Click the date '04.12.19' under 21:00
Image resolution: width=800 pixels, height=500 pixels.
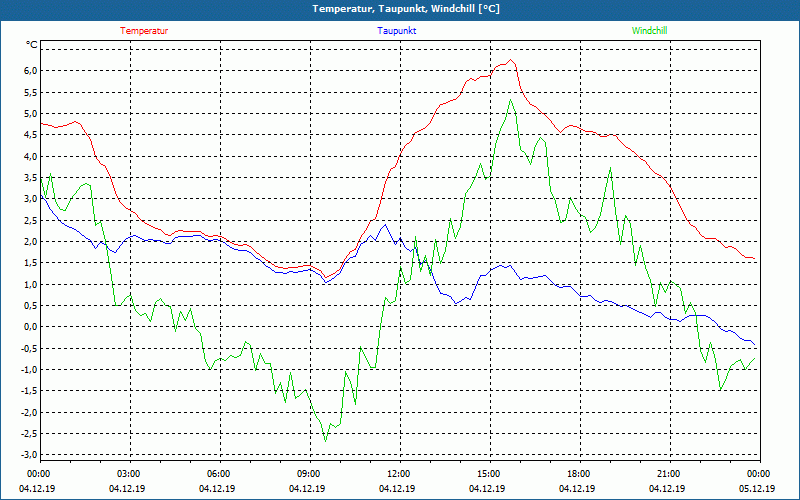click(x=667, y=489)
